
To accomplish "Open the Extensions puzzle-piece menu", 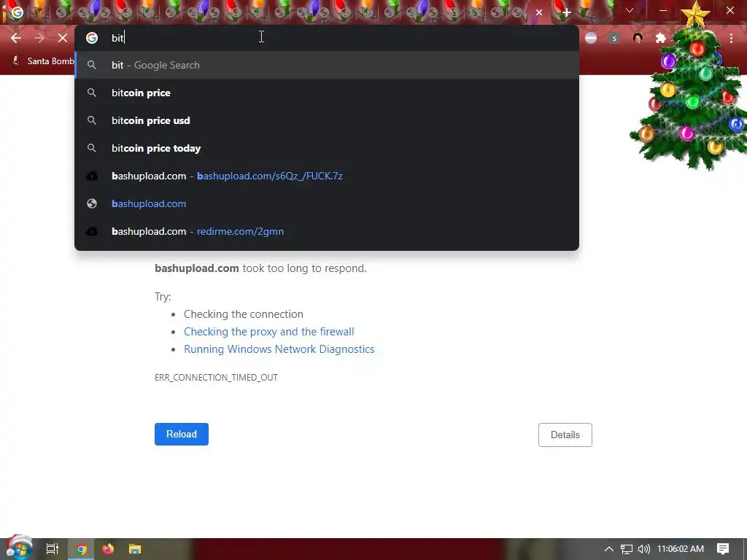I will [661, 38].
